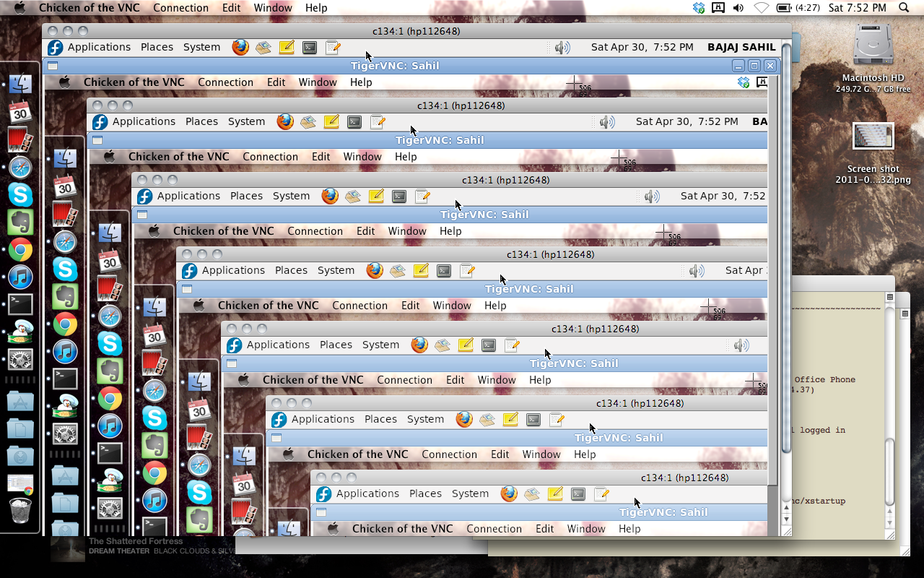The width and height of the screenshot is (924, 578).
Task: Launch GNOME Terminal from the top panel
Action: [309, 47]
